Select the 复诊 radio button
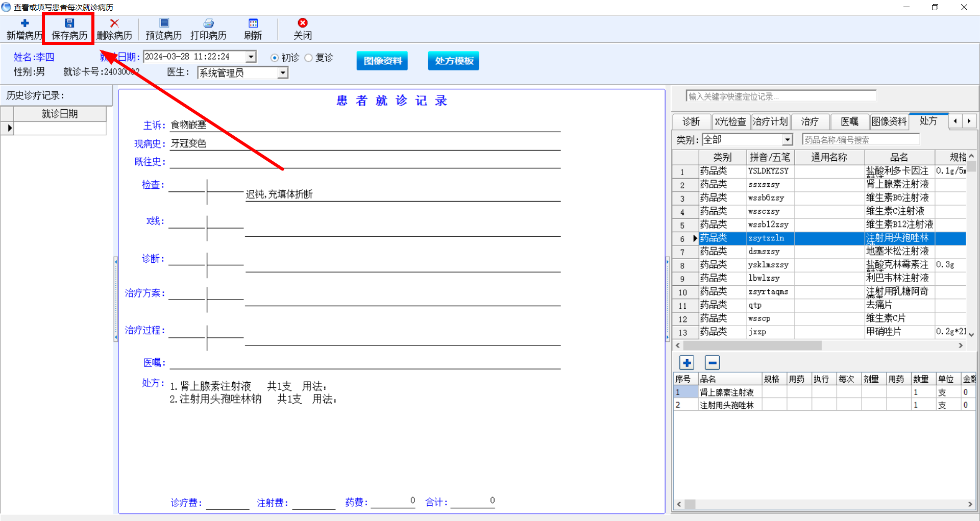 308,58
